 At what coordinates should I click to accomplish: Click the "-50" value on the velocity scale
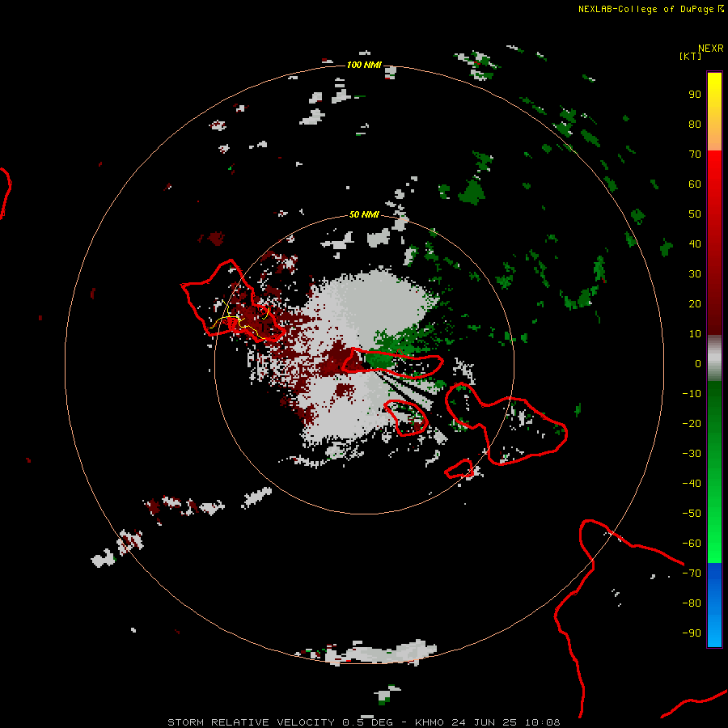[692, 514]
